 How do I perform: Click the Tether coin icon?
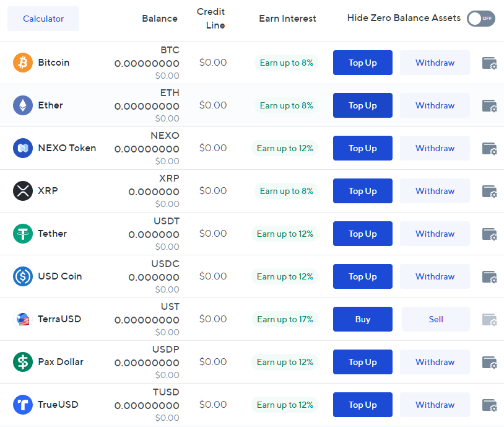click(23, 234)
